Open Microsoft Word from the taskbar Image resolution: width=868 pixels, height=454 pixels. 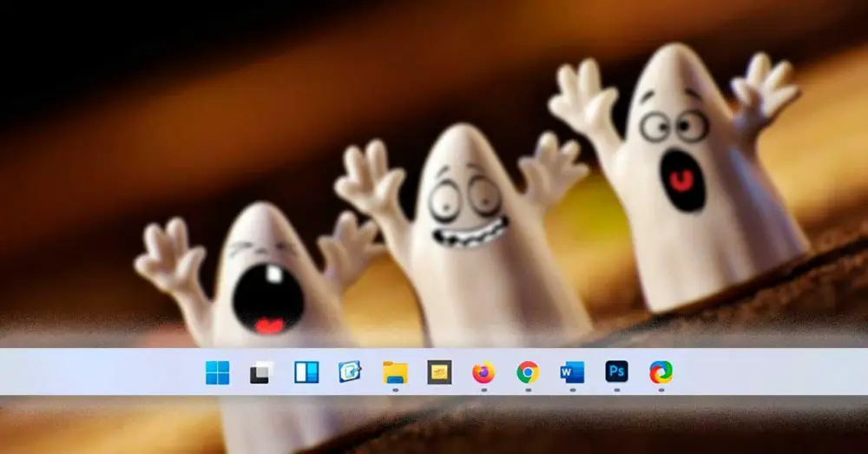click(572, 373)
